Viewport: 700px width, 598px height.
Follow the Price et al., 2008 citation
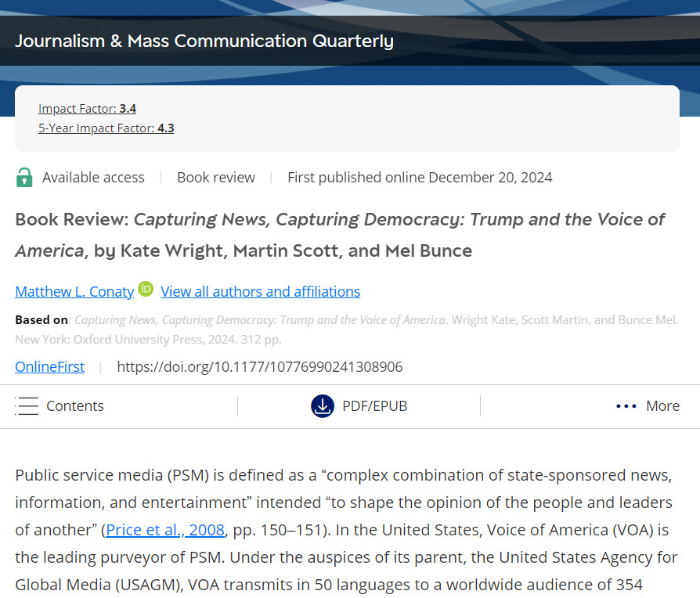pos(165,530)
